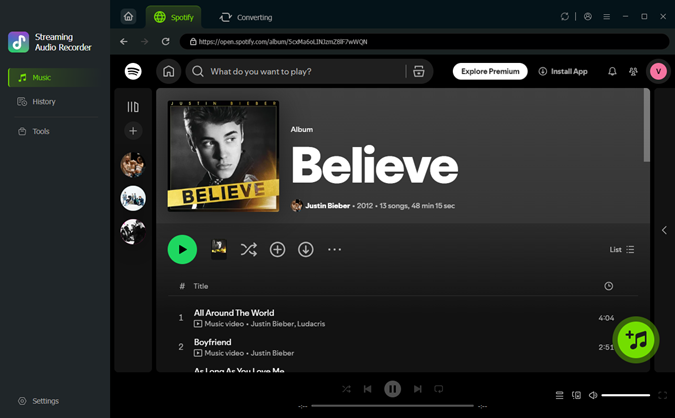675x418 pixels.
Task: Click the duration clock column header
Action: click(609, 286)
